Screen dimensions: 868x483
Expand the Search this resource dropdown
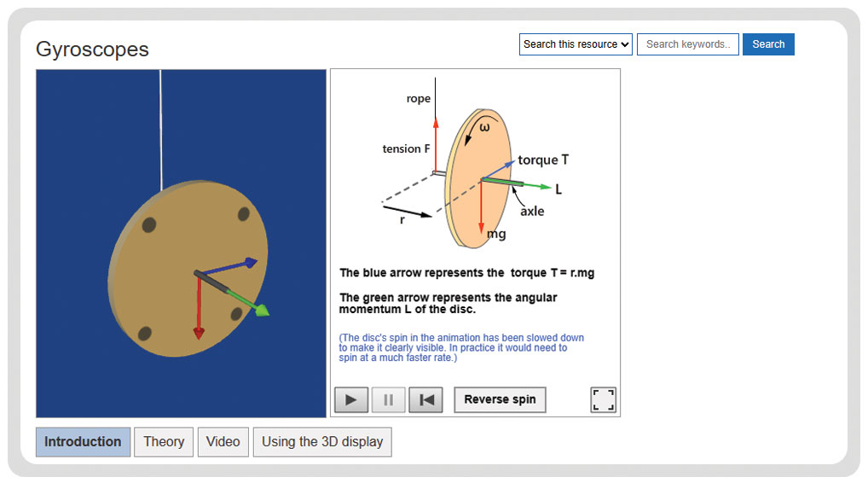[576, 44]
